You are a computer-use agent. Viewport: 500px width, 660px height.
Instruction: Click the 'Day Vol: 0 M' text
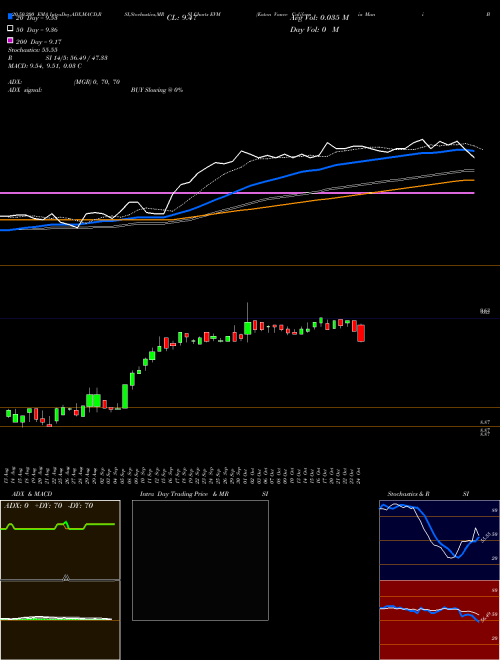pos(314,29)
